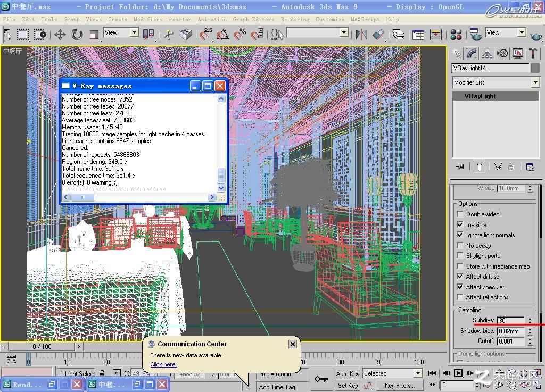Enable the Affect reflections checkbox
Image resolution: width=545 pixels, height=392 pixels.
460,297
